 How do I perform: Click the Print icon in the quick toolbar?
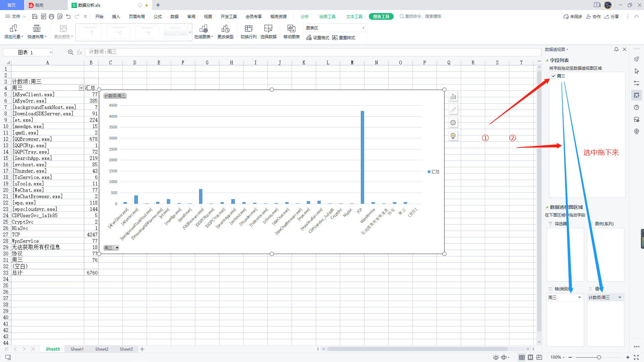[x=51, y=16]
